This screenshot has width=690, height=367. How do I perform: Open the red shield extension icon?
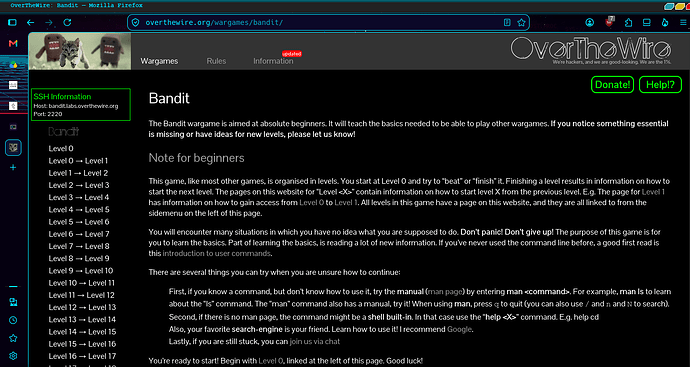click(x=609, y=22)
